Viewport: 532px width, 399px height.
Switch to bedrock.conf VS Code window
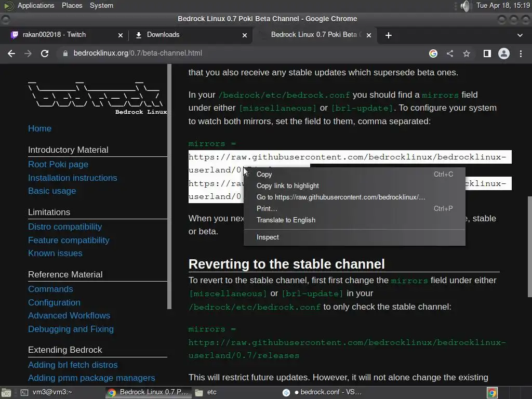[323, 392]
